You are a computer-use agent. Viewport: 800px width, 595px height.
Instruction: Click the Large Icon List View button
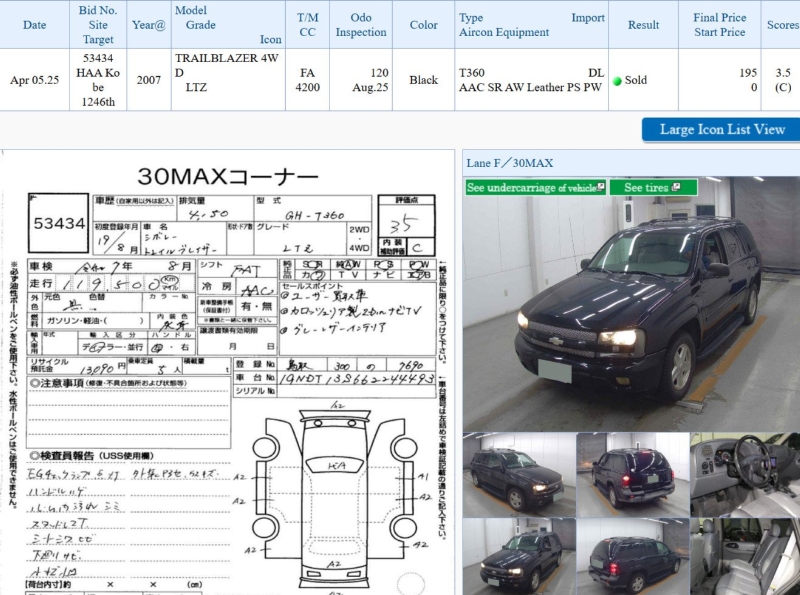(722, 129)
